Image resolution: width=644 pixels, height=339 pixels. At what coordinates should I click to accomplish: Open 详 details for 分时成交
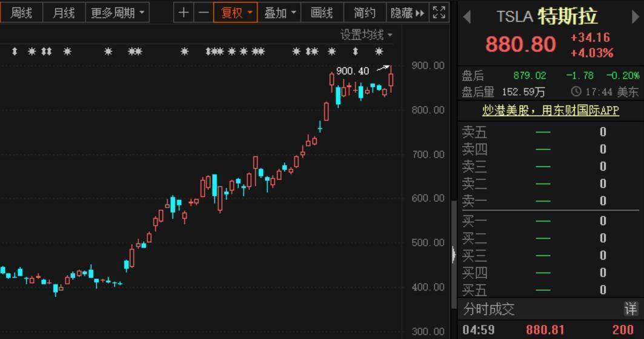[x=631, y=309]
